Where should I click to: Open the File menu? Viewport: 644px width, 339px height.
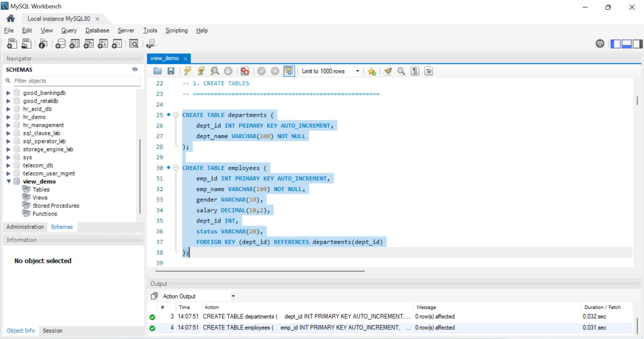[9, 30]
